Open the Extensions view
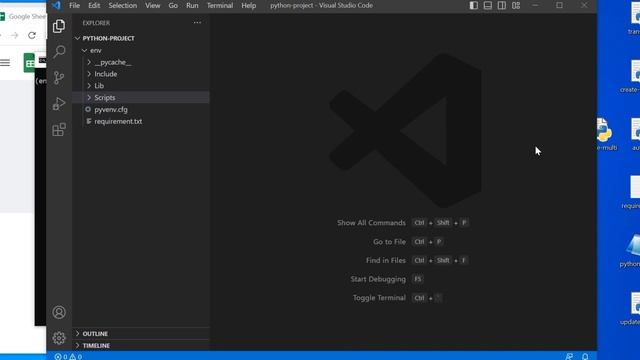 click(59, 129)
